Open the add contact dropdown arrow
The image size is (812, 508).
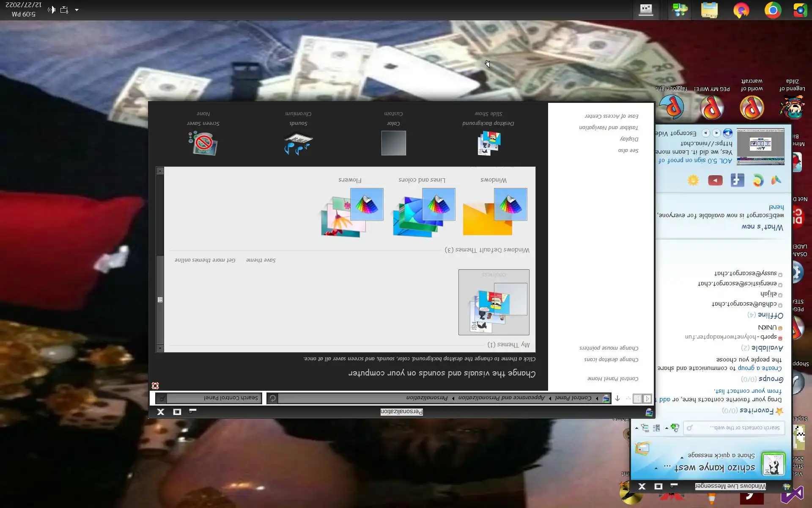click(x=667, y=428)
